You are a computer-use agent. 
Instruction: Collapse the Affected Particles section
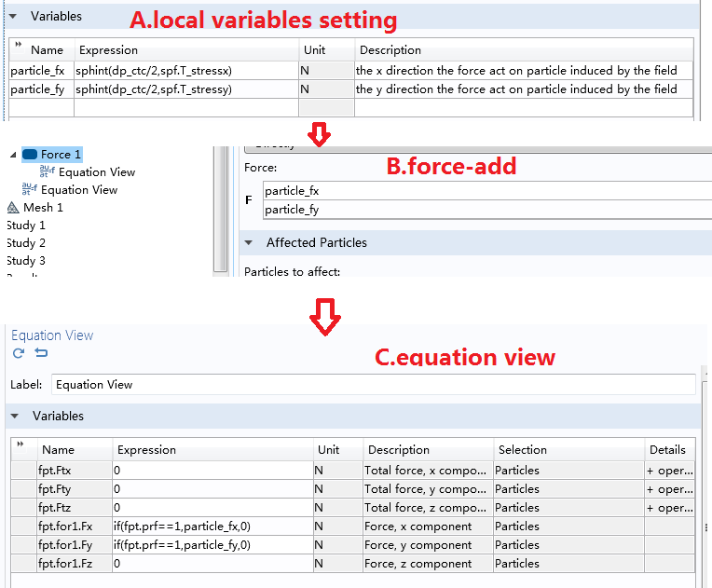(250, 243)
